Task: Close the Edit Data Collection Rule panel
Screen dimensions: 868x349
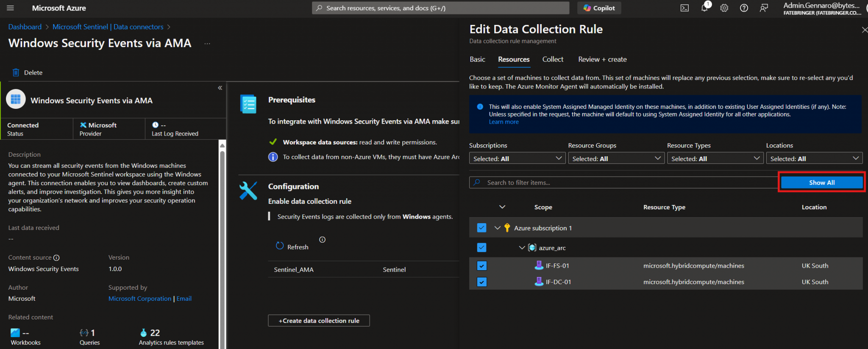Action: click(864, 30)
